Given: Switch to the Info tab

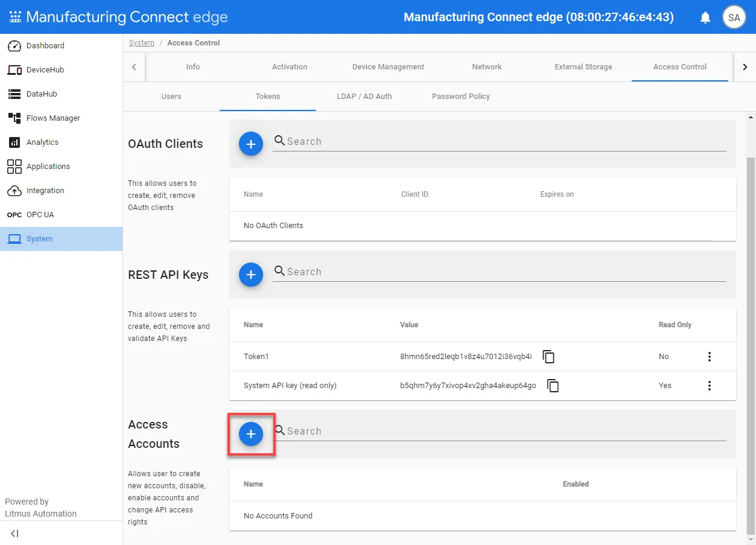Looking at the screenshot, I should 193,67.
